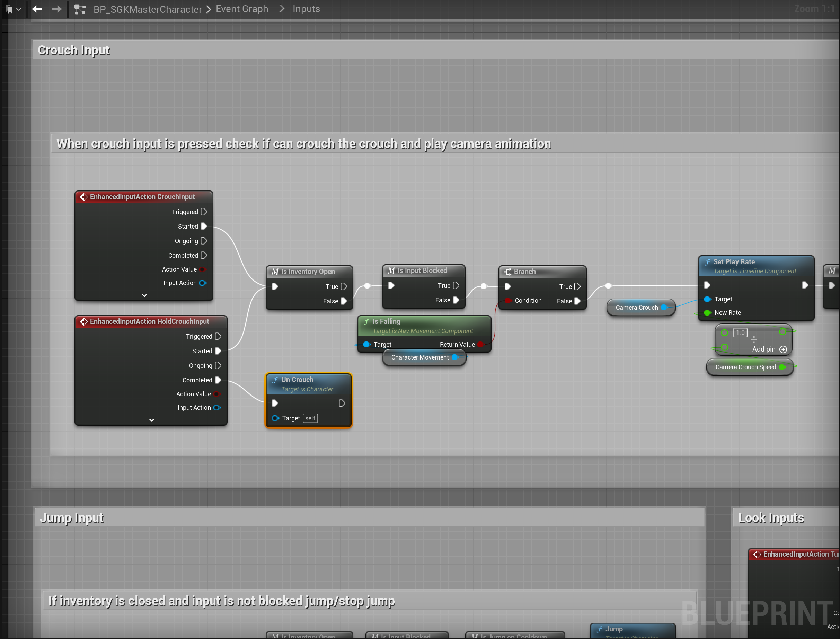The height and width of the screenshot is (639, 840).
Task: Click the forward navigation arrow
Action: click(57, 9)
